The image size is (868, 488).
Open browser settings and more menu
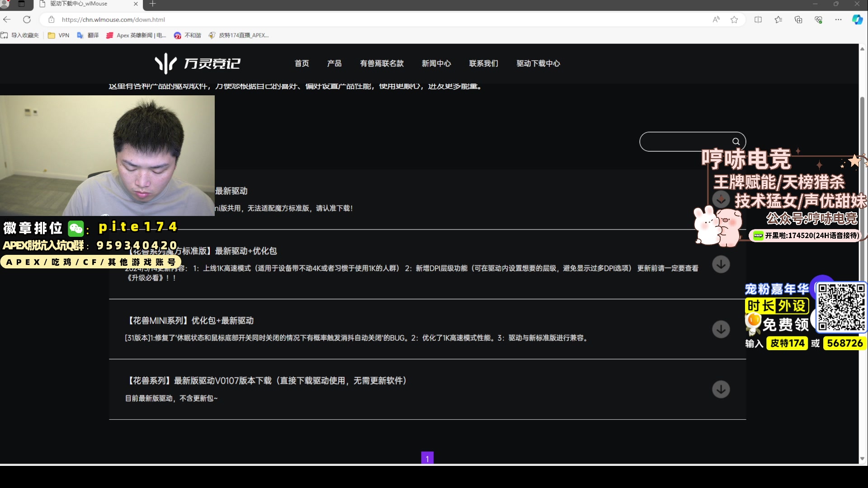click(838, 19)
